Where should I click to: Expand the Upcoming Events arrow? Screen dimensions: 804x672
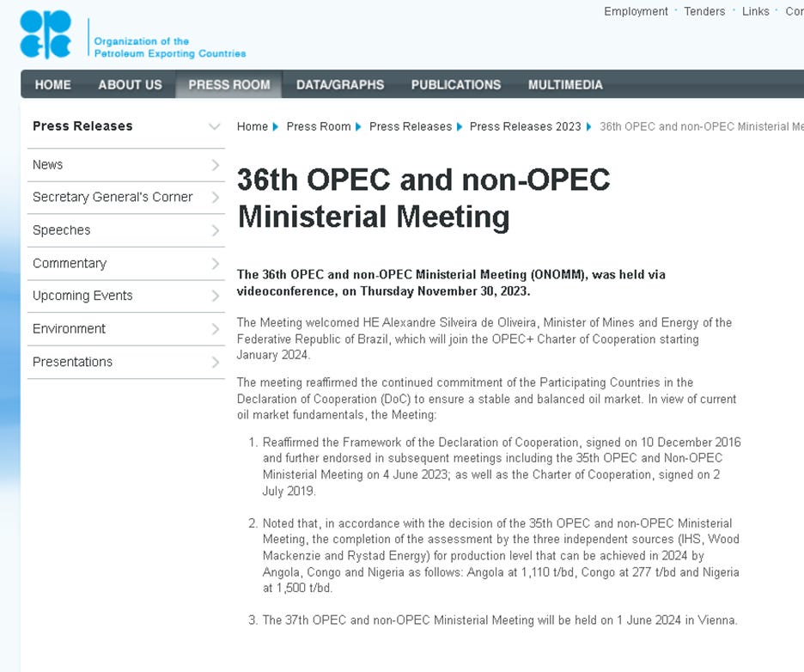(216, 296)
